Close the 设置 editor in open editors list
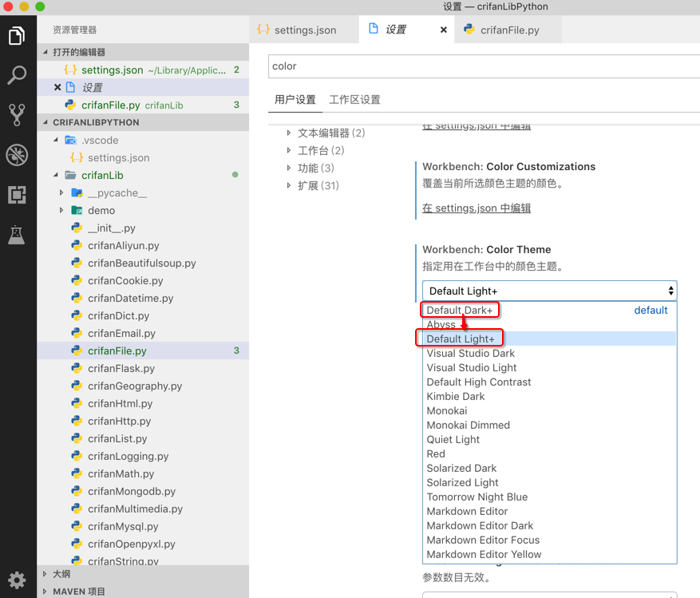This screenshot has width=700, height=598. tap(57, 87)
